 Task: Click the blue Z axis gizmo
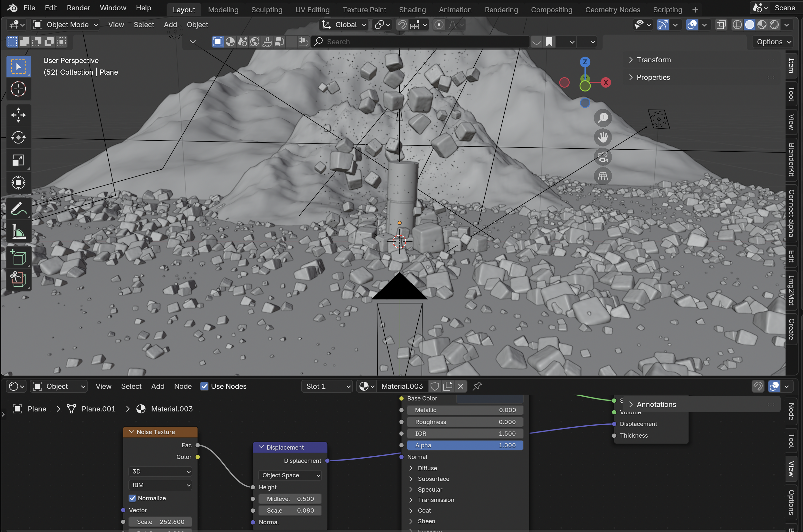(584, 62)
